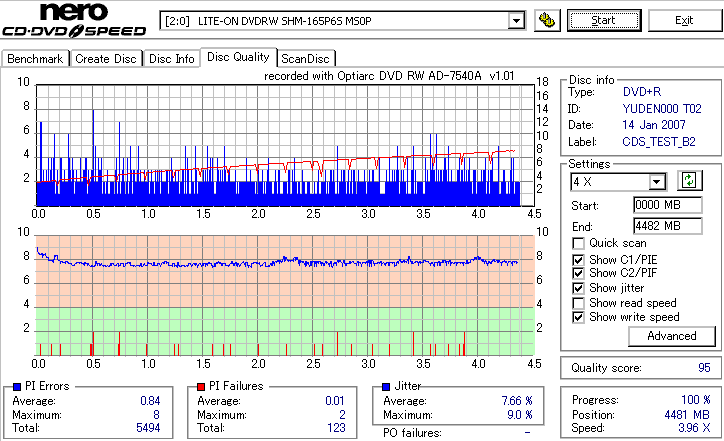Select the Disc Quality tab

[x=238, y=57]
